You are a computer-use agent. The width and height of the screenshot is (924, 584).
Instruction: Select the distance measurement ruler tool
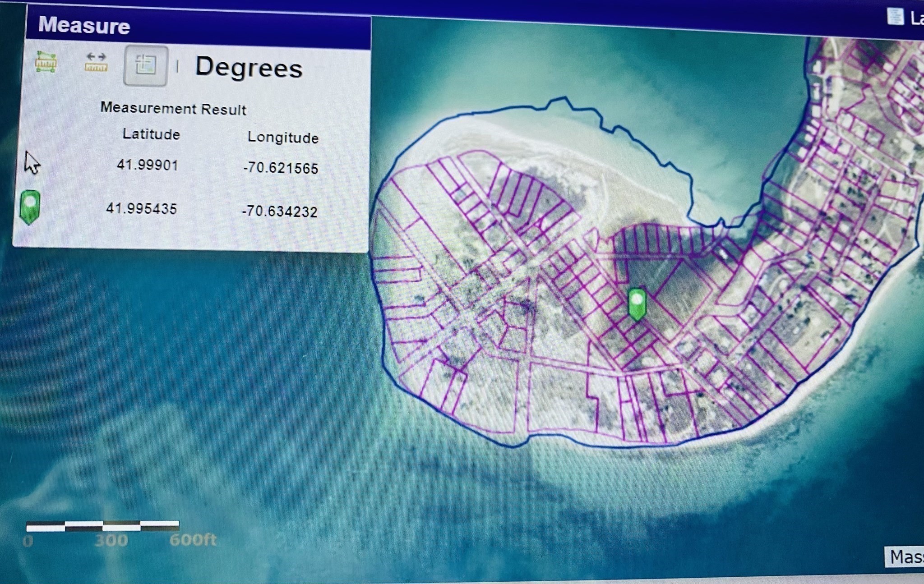pyautogui.click(x=96, y=62)
